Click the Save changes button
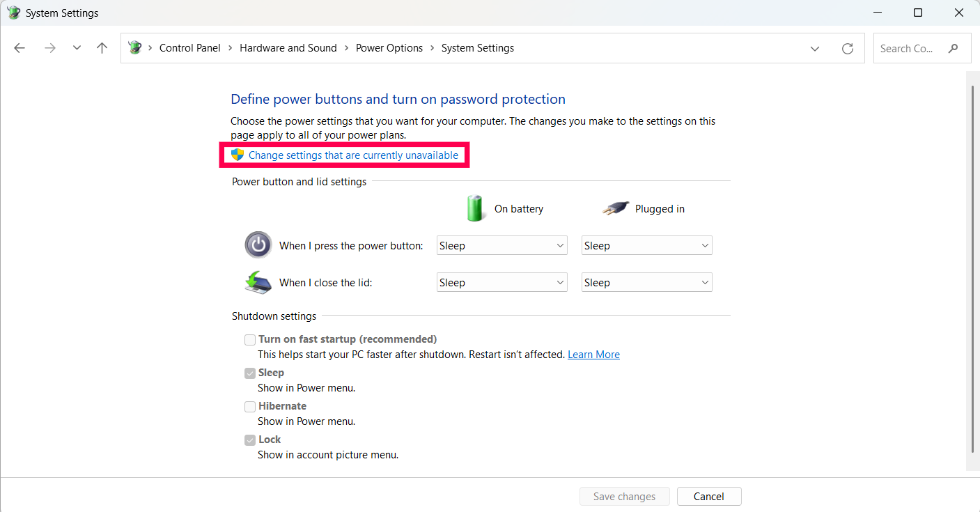This screenshot has width=980, height=512. click(624, 497)
